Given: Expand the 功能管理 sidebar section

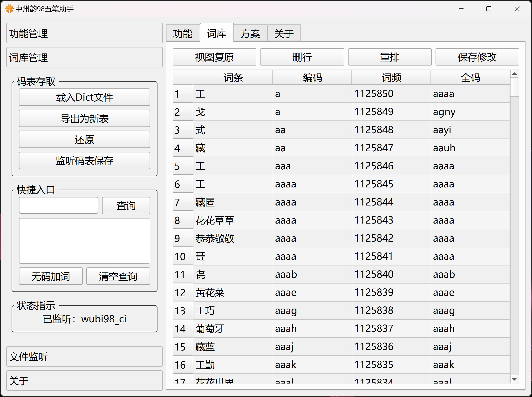Looking at the screenshot, I should 84,33.
